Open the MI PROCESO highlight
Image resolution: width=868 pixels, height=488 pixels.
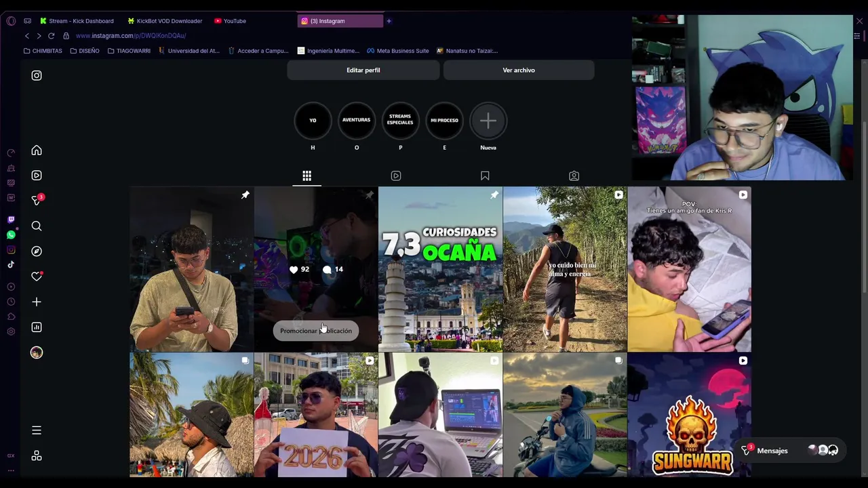click(444, 121)
